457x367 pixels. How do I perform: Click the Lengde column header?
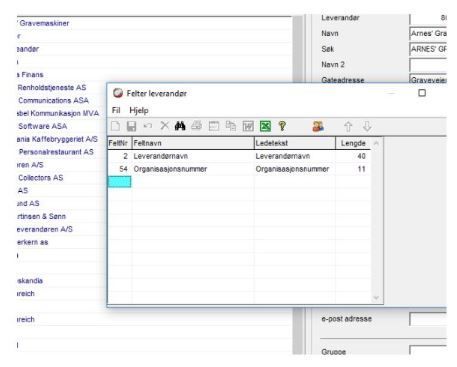[x=353, y=143]
